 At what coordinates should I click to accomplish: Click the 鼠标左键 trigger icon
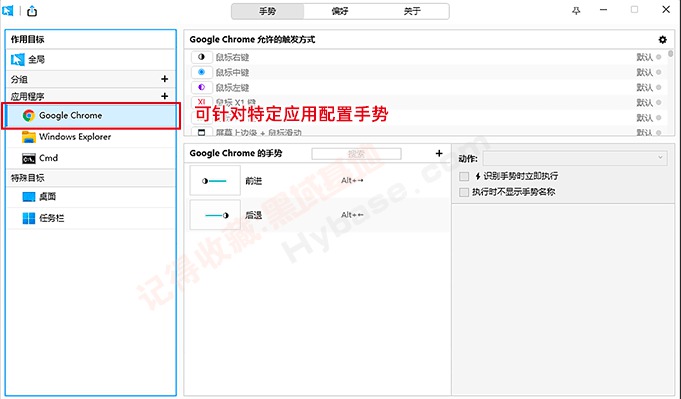202,87
